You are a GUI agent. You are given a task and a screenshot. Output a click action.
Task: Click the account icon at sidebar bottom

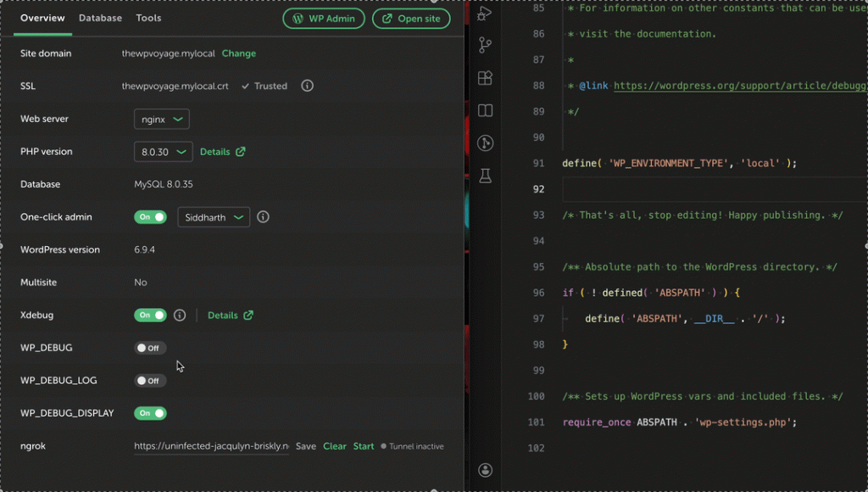tap(485, 470)
